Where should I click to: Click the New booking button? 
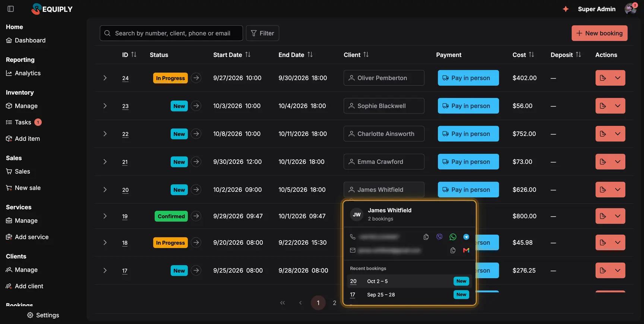pos(600,33)
